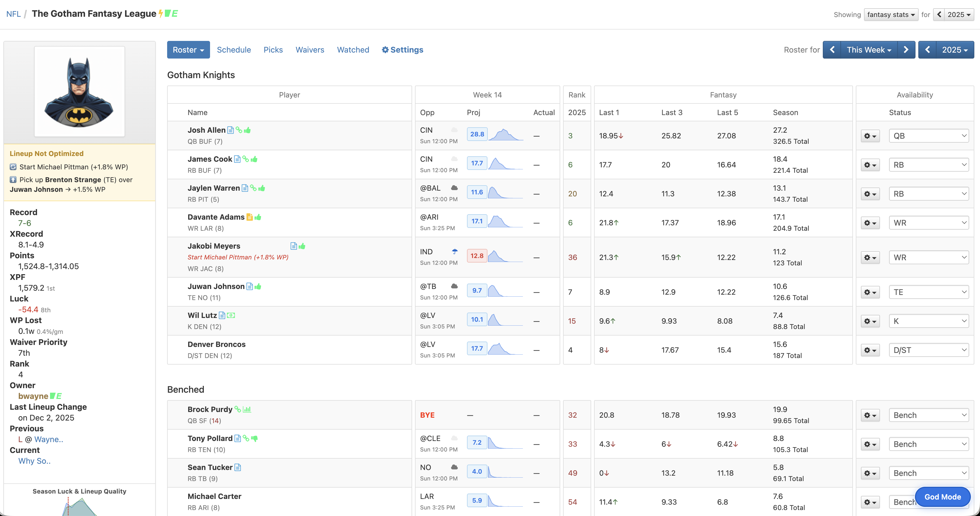
Task: Go to next week roster arrow
Action: click(x=906, y=50)
